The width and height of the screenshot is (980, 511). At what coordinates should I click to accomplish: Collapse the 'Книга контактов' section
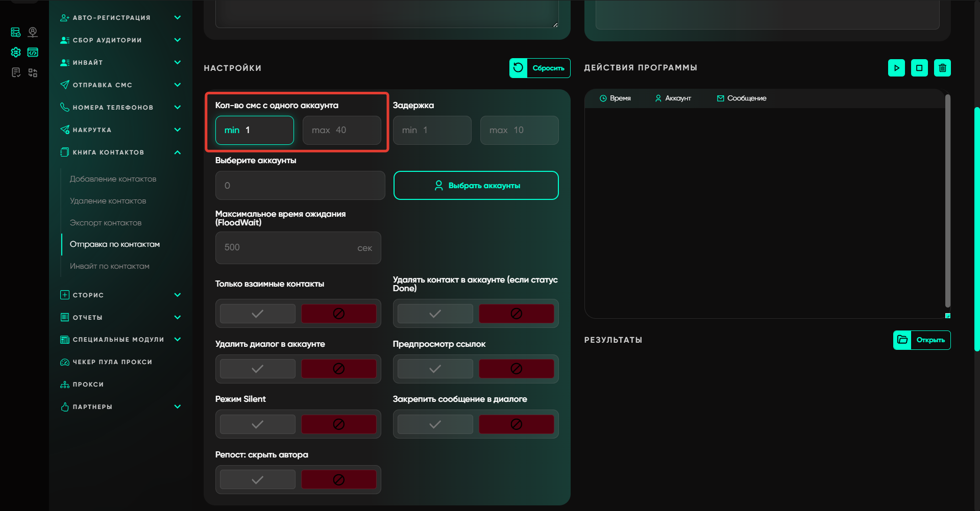[177, 152]
